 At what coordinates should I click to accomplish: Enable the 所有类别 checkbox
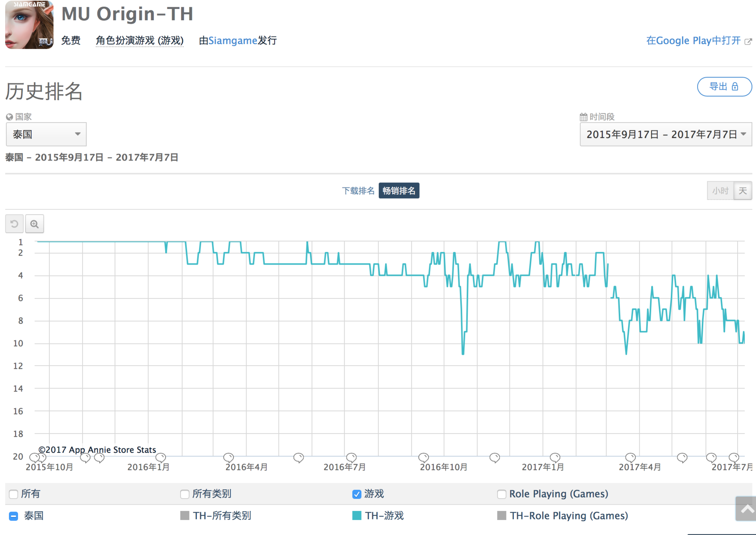[x=185, y=494]
